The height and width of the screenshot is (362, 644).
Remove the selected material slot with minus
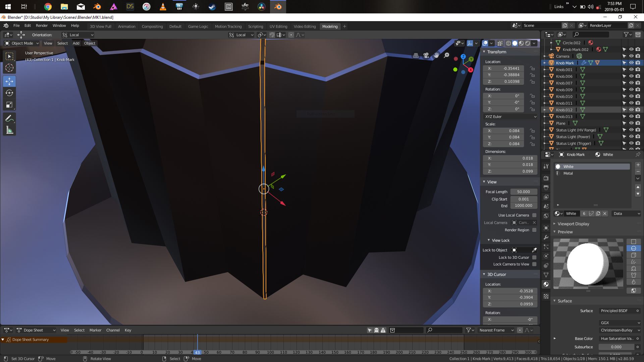[638, 172]
